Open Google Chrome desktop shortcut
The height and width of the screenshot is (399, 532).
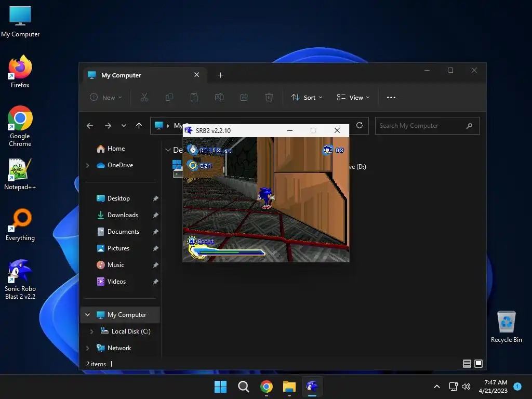[x=20, y=126]
